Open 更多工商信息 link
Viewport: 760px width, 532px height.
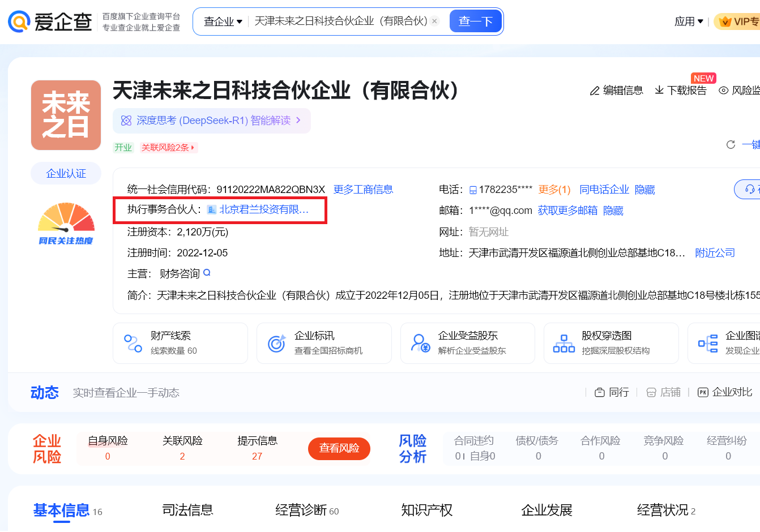363,190
